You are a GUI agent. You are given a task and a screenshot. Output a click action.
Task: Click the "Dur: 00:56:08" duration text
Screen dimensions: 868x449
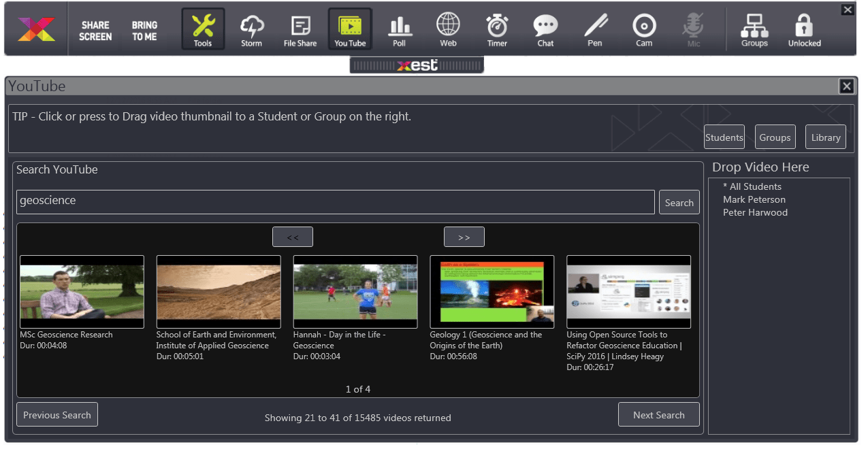coord(453,356)
